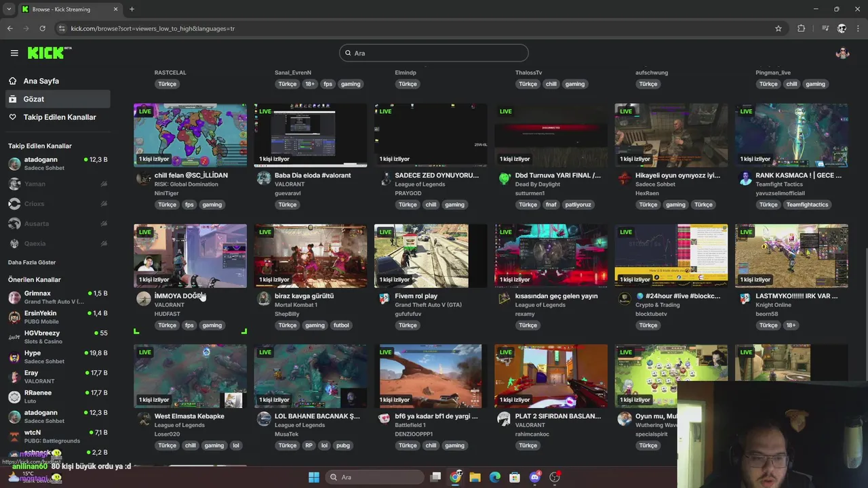Close the Browse - Kick Streaming tab
The width and height of the screenshot is (868, 488).
pos(115,9)
